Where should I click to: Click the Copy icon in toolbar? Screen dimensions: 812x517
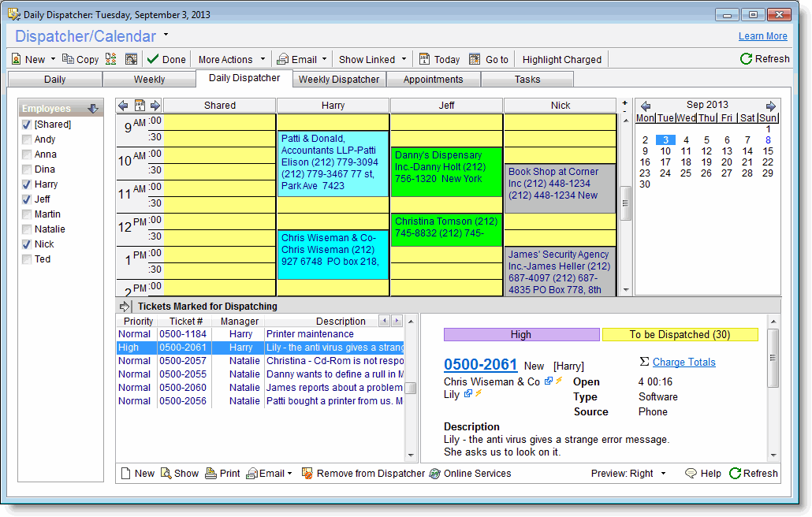tap(69, 59)
